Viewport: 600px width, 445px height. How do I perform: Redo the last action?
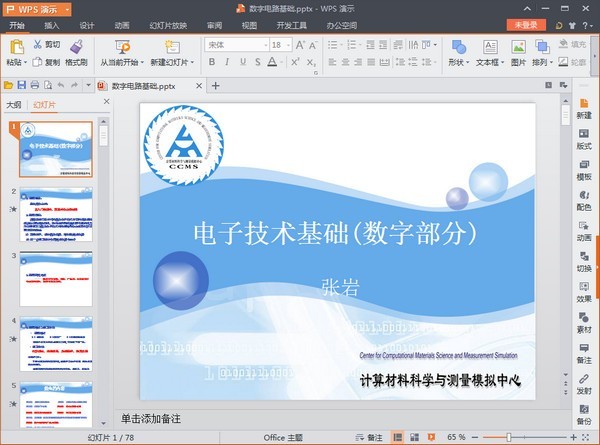point(74,85)
